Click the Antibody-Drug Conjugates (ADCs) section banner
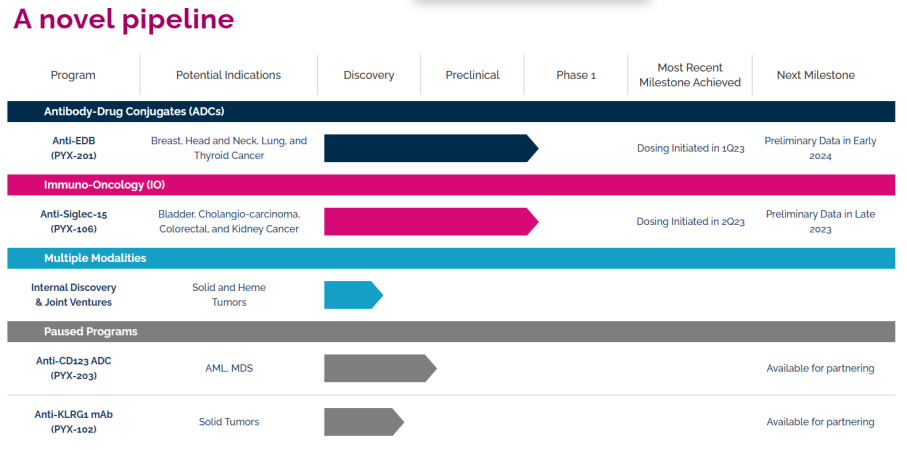Viewport: 907px width, 450px height. (140, 111)
